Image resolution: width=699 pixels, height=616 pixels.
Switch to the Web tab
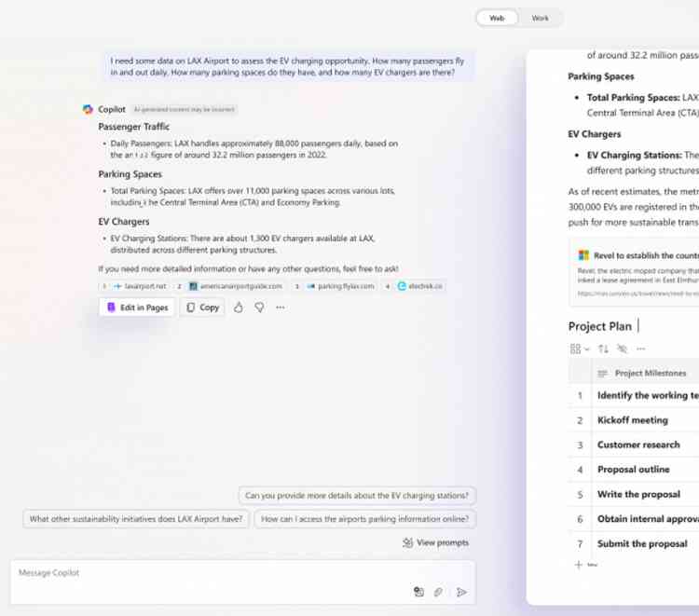tap(497, 19)
